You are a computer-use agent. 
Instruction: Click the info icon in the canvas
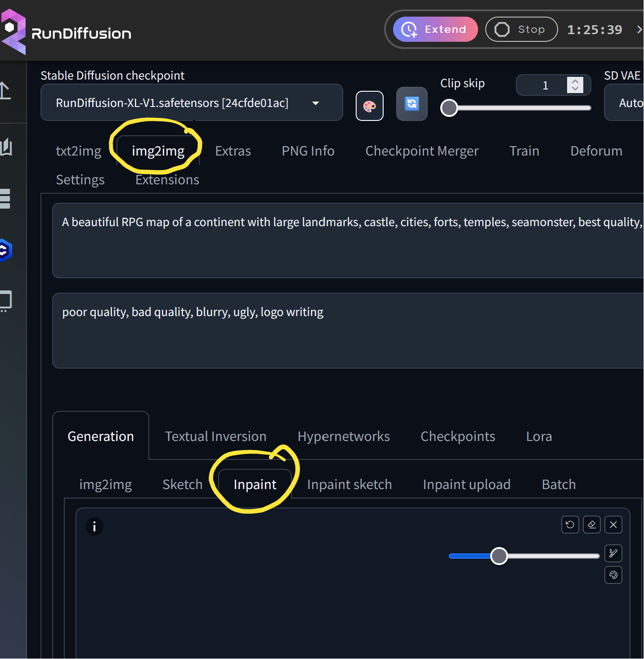point(94,526)
